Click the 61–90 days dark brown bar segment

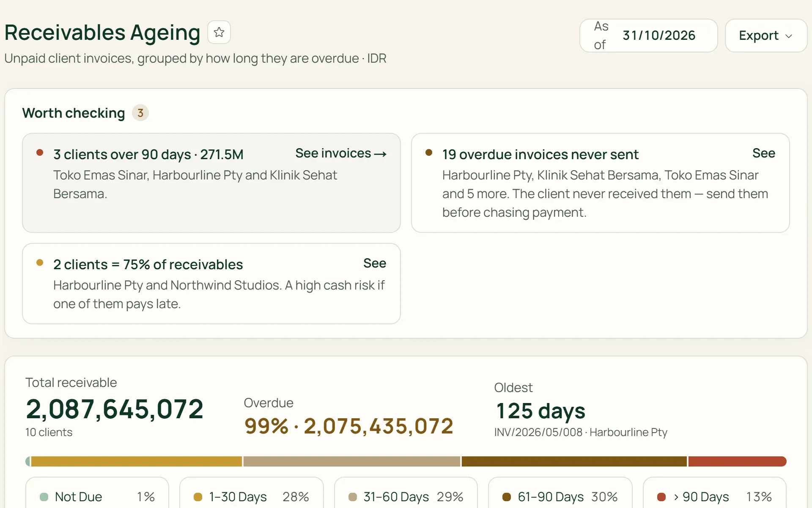tap(574, 461)
